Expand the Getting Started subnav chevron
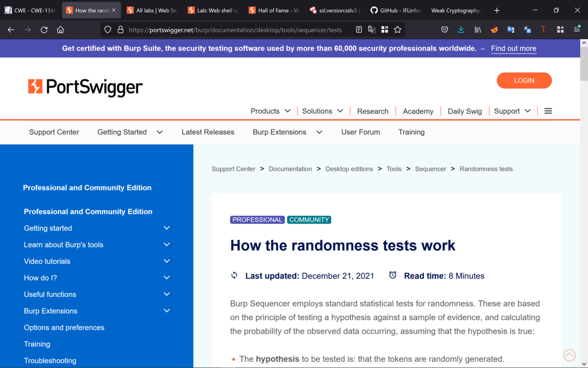 [159, 132]
